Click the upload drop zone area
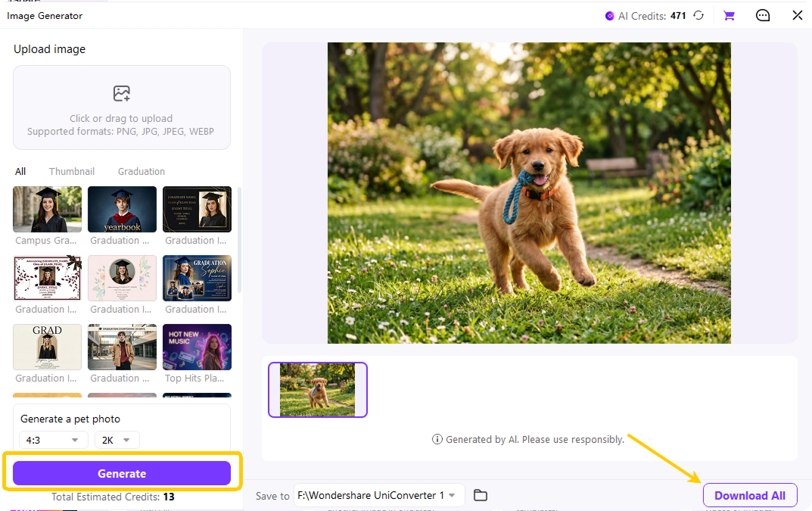The image size is (812, 511). (x=122, y=107)
